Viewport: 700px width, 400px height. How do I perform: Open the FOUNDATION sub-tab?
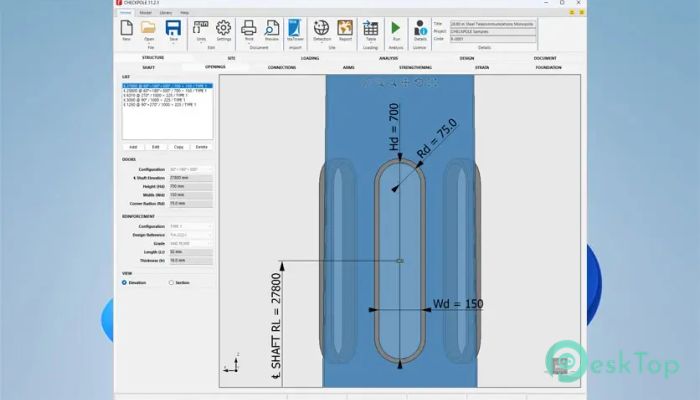pos(549,67)
